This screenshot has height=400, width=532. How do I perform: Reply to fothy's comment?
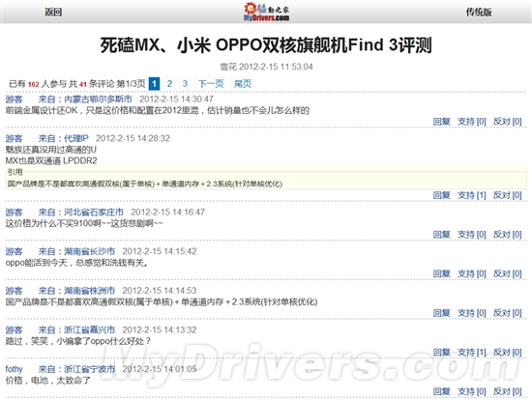click(x=441, y=391)
